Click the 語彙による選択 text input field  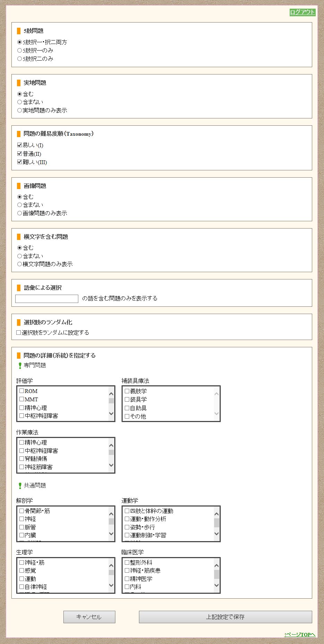point(47,299)
